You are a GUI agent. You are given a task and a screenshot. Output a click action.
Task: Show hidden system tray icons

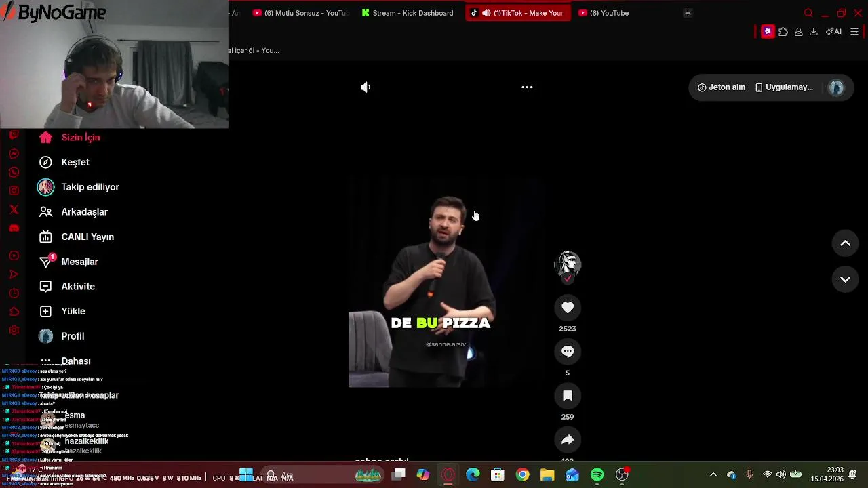point(713,474)
